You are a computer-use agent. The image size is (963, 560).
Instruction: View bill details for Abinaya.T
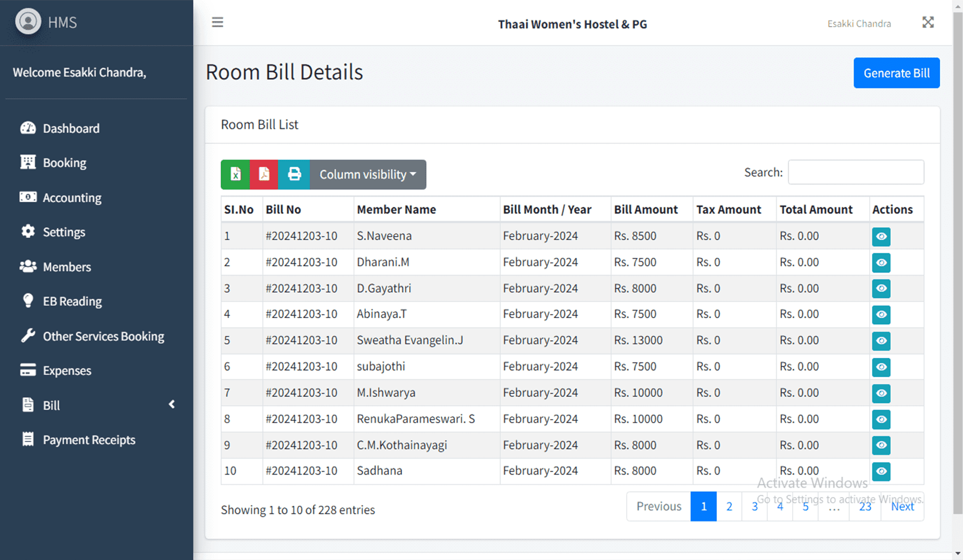(881, 315)
